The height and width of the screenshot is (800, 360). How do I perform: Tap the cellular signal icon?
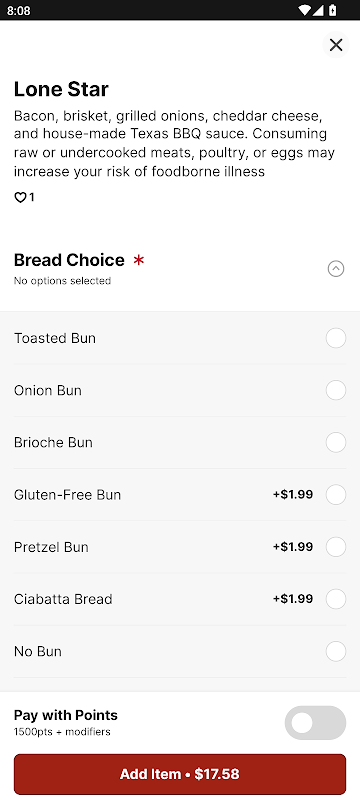318,10
